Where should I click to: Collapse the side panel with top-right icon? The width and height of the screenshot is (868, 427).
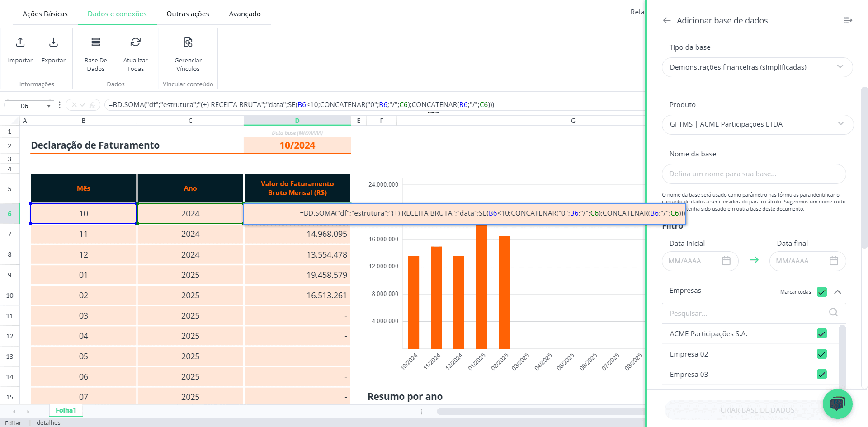point(848,20)
